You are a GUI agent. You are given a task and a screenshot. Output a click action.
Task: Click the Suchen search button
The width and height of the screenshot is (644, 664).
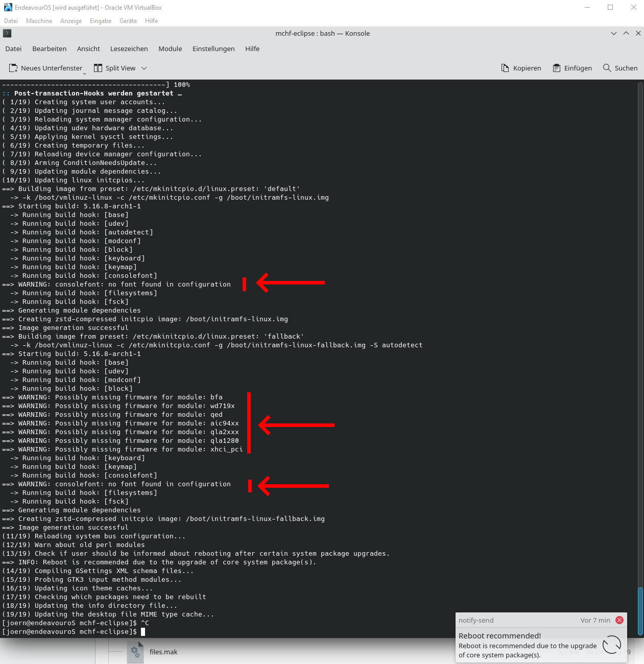(621, 68)
